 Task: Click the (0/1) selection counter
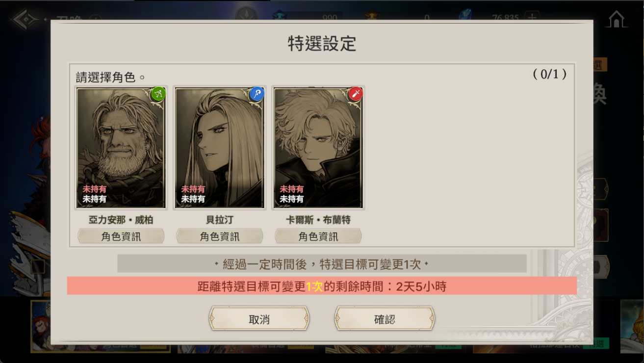[x=549, y=74]
